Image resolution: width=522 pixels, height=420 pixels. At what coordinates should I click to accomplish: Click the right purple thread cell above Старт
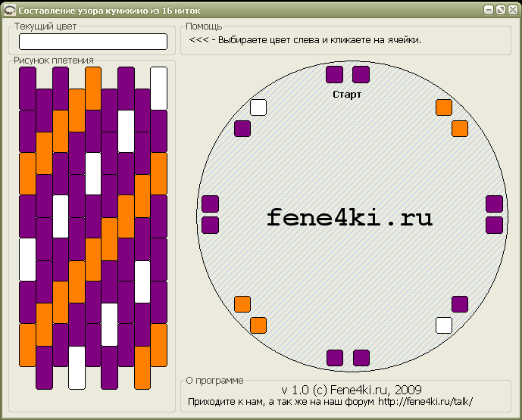pos(361,74)
